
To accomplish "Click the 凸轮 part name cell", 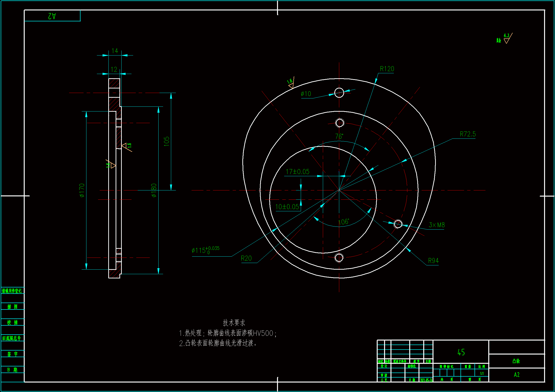I will click(x=516, y=361).
